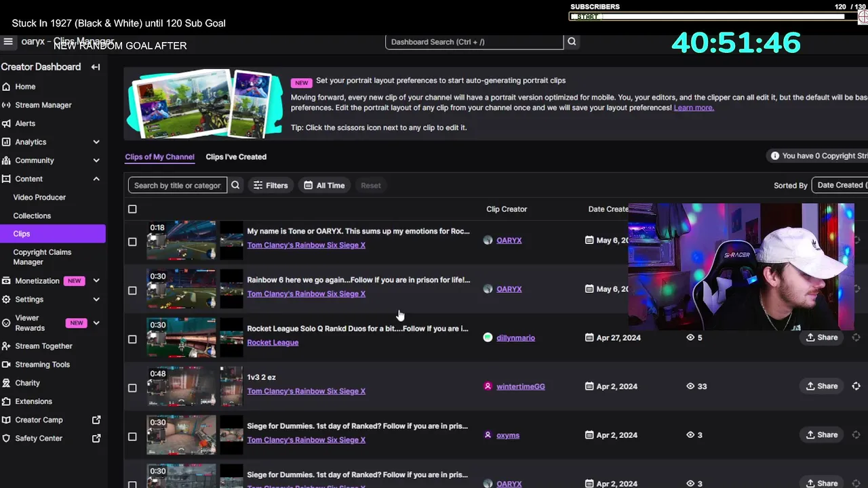The height and width of the screenshot is (488, 868).
Task: Select oxyms's Siege for Dummies clip checkbox
Action: pyautogui.click(x=132, y=436)
